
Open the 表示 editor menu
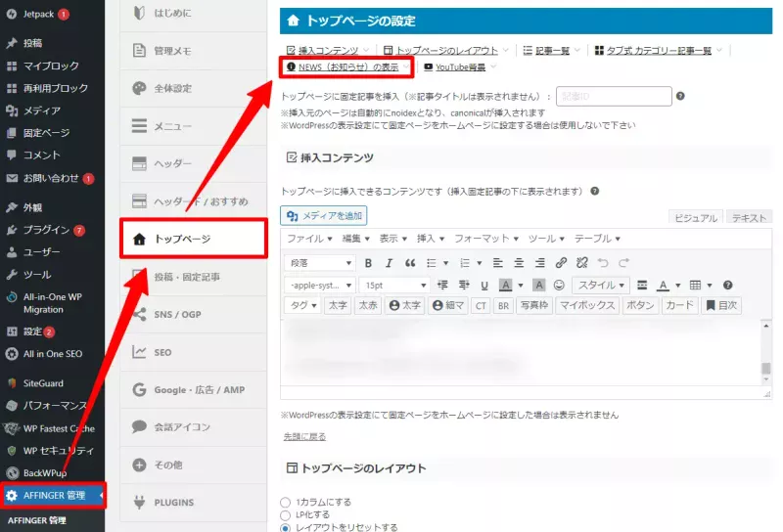pyautogui.click(x=393, y=239)
